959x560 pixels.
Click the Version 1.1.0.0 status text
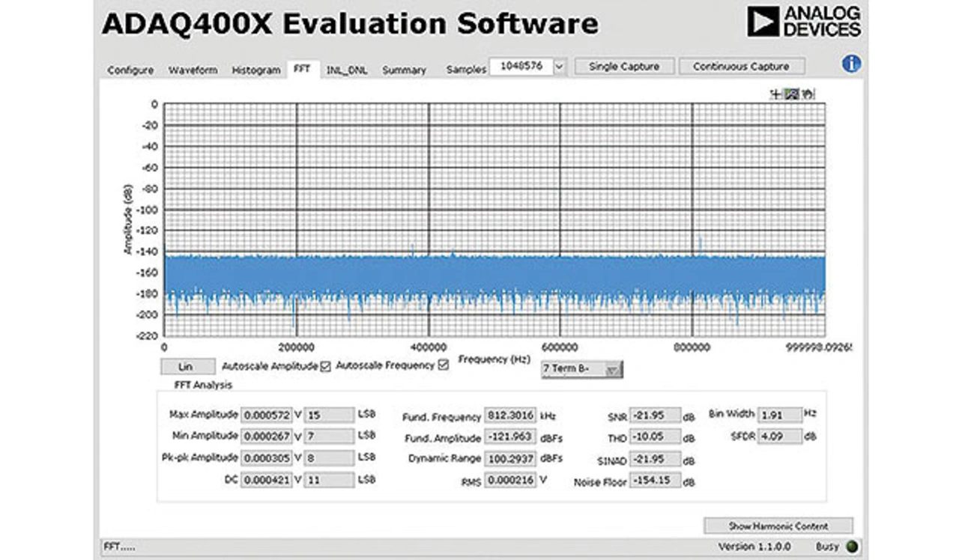754,547
